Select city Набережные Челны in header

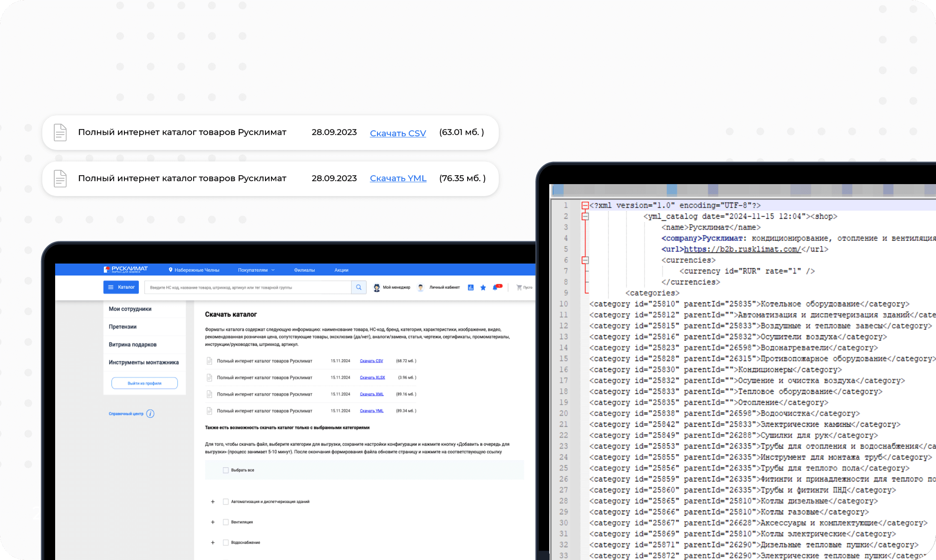(x=197, y=270)
